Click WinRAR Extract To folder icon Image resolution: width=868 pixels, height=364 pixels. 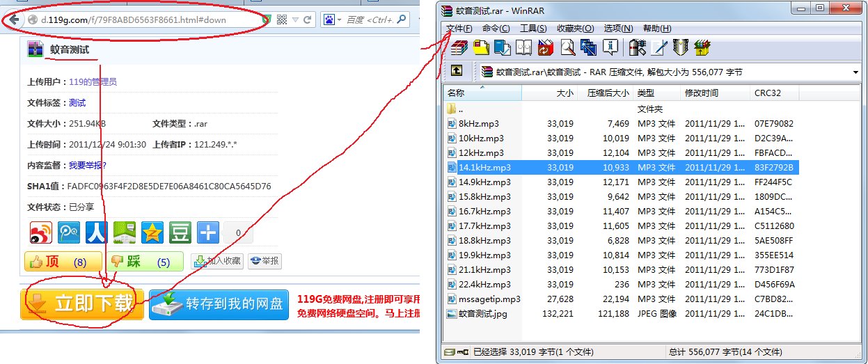[x=481, y=47]
